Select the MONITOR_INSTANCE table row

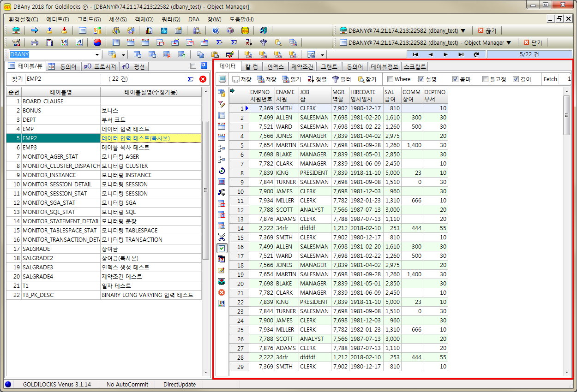tap(104, 175)
